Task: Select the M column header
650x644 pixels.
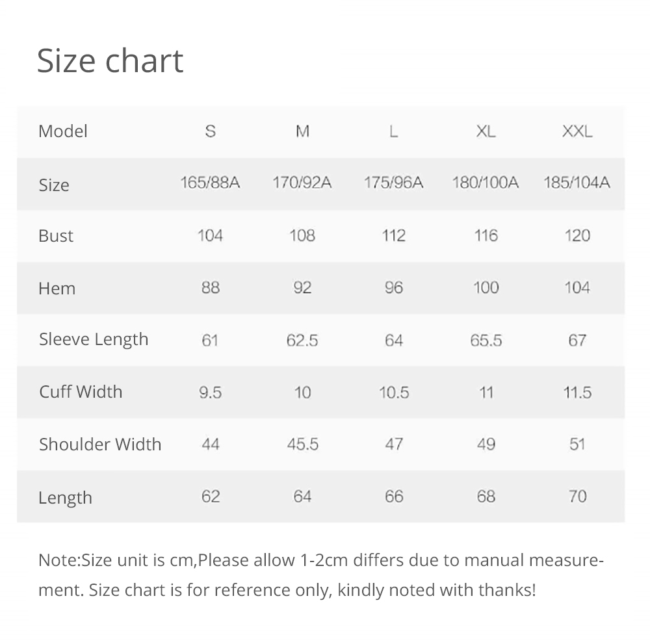Action: tap(302, 131)
